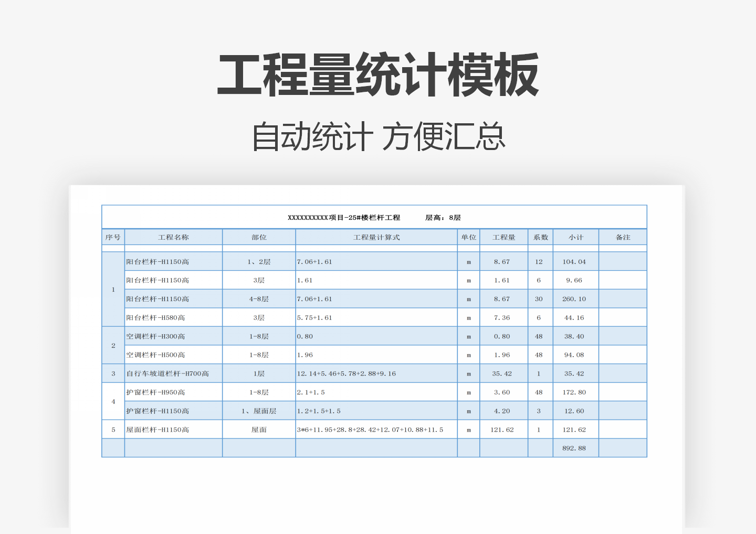Viewport: 756px width, 534px height.
Task: Select the 892.88 grand total cell
Action: [574, 448]
